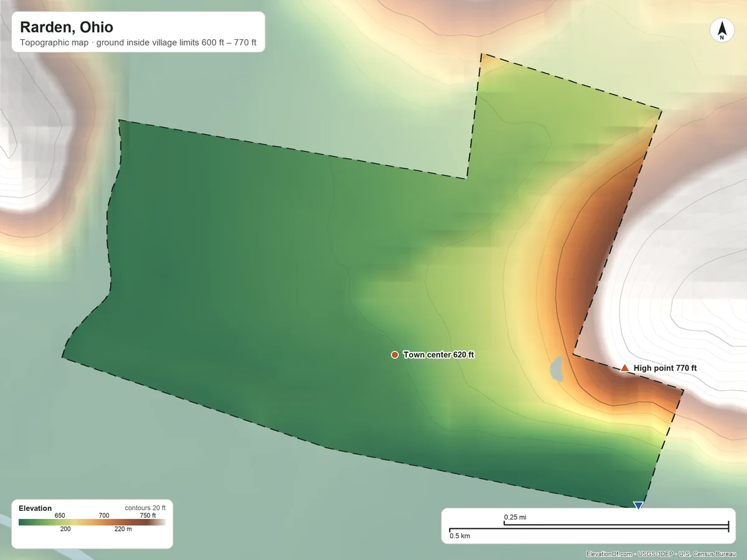Click the '750 ft' legend tick label
Image resolution: width=747 pixels, height=560 pixels.
pyautogui.click(x=148, y=515)
